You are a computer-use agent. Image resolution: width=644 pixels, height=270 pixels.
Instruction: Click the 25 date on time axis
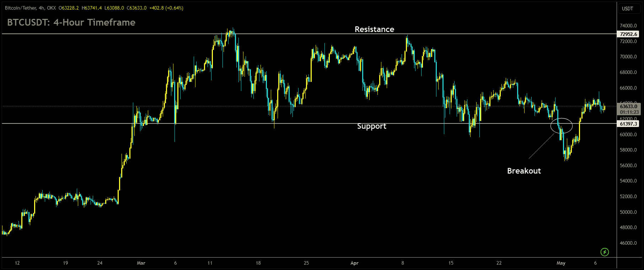click(x=306, y=263)
